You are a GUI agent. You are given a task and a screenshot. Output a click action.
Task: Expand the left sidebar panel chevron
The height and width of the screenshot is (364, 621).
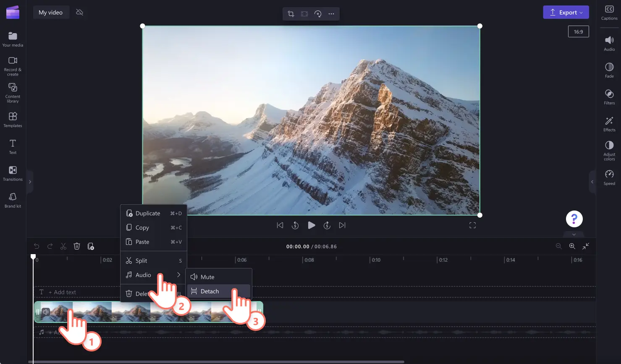point(30,182)
